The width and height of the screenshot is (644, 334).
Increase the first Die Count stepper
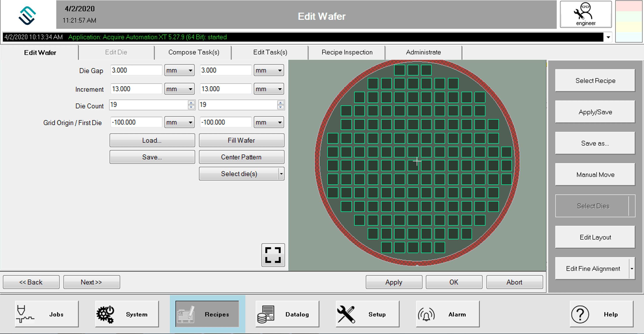coord(191,102)
